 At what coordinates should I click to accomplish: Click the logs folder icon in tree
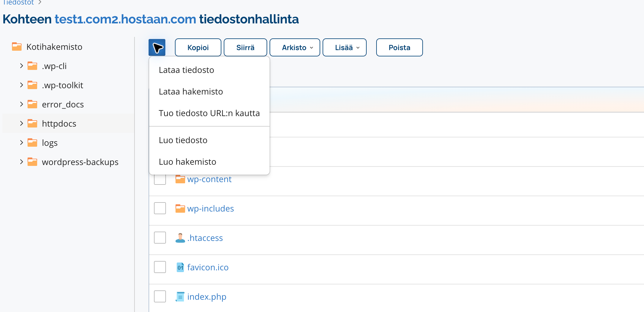[x=32, y=142]
